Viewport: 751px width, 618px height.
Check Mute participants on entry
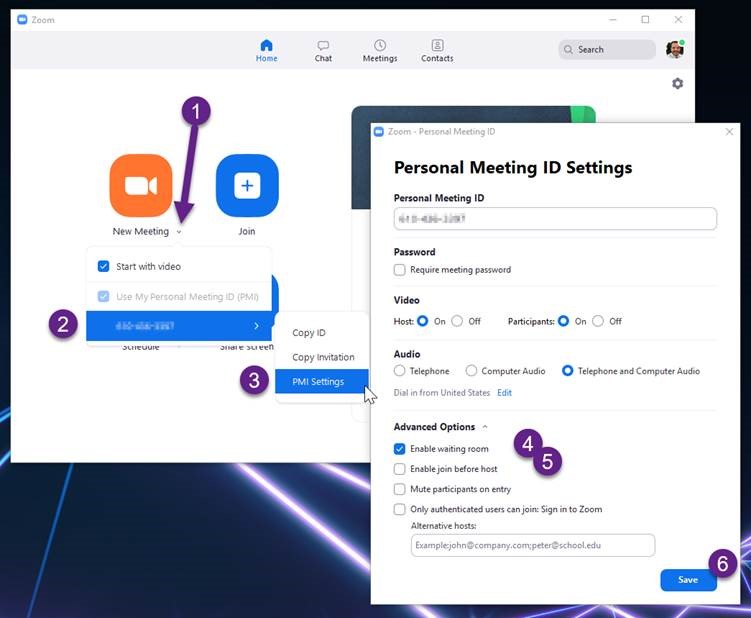click(x=399, y=489)
